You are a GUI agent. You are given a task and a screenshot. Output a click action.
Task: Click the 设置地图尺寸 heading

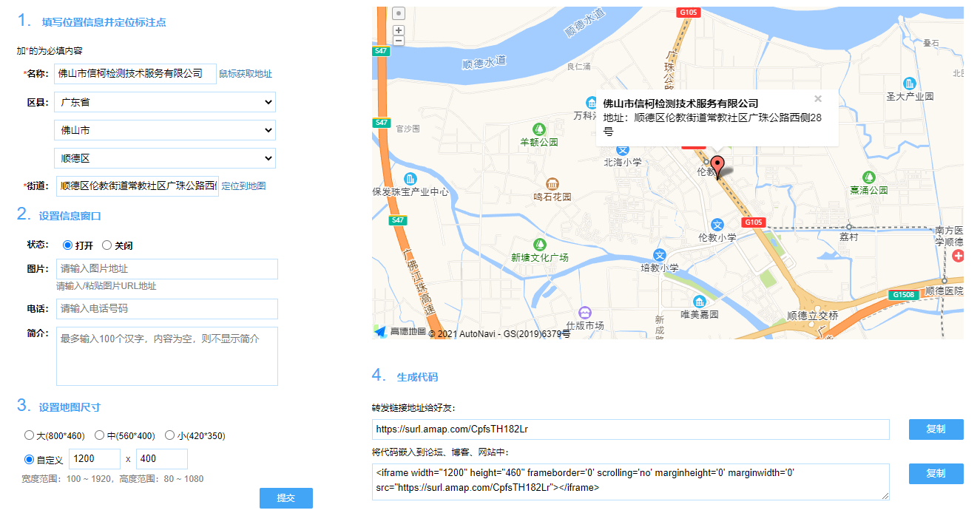[x=70, y=407]
